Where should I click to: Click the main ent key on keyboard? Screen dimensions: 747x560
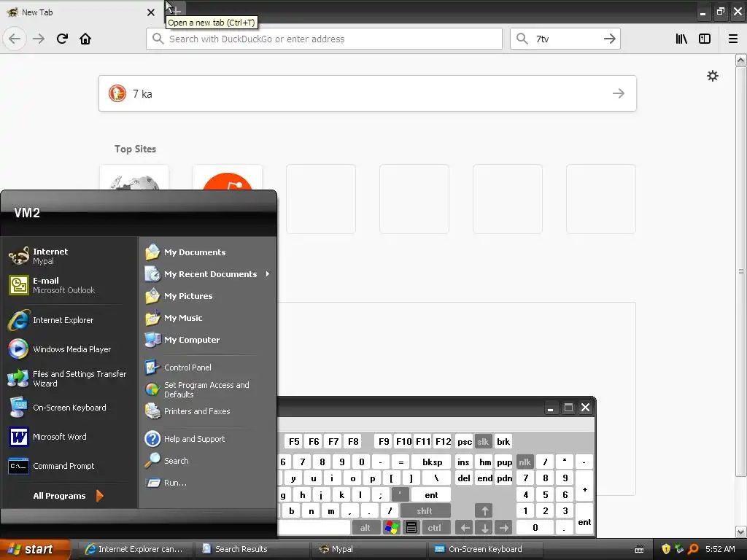[431, 495]
